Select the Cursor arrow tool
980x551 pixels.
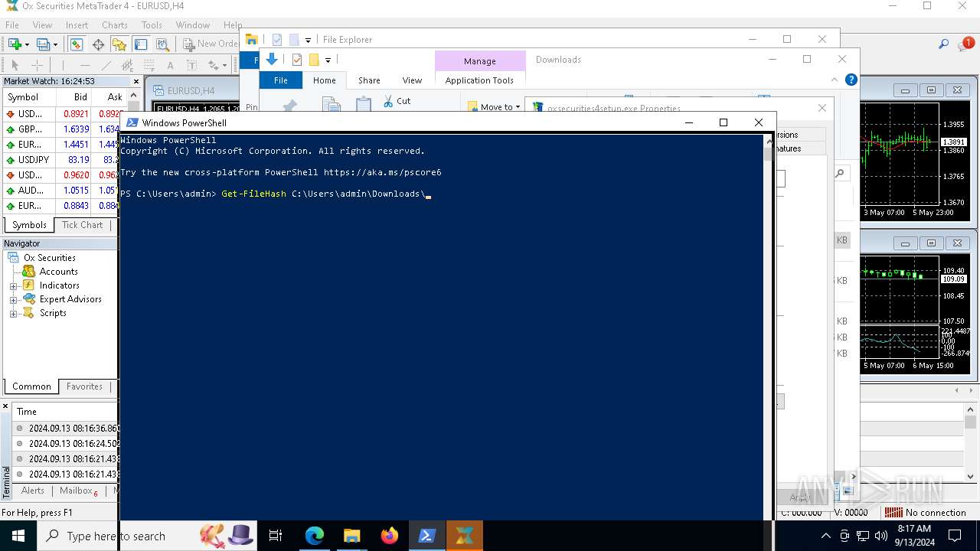[x=15, y=65]
